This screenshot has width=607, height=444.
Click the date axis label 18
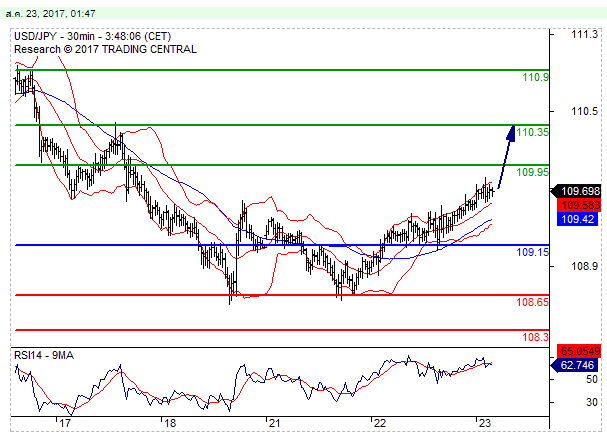point(170,423)
